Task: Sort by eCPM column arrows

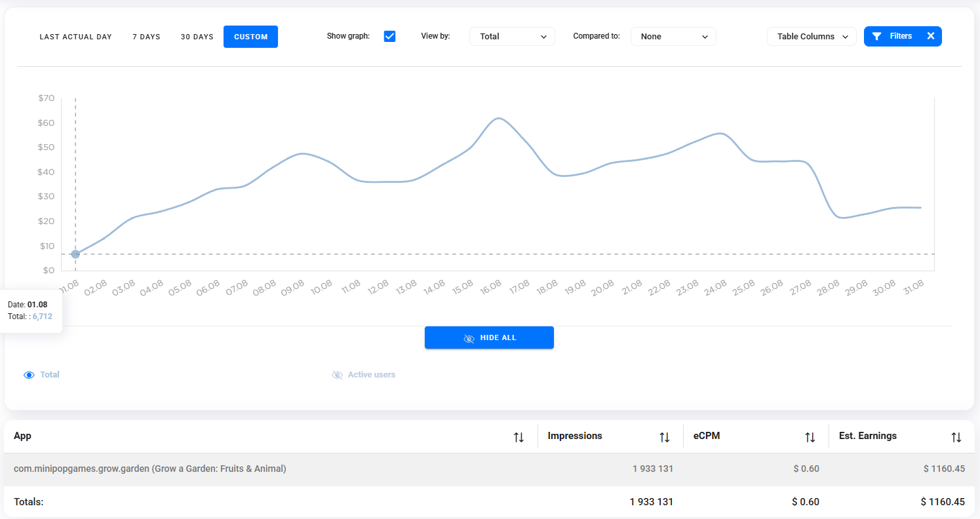Action: tap(810, 437)
